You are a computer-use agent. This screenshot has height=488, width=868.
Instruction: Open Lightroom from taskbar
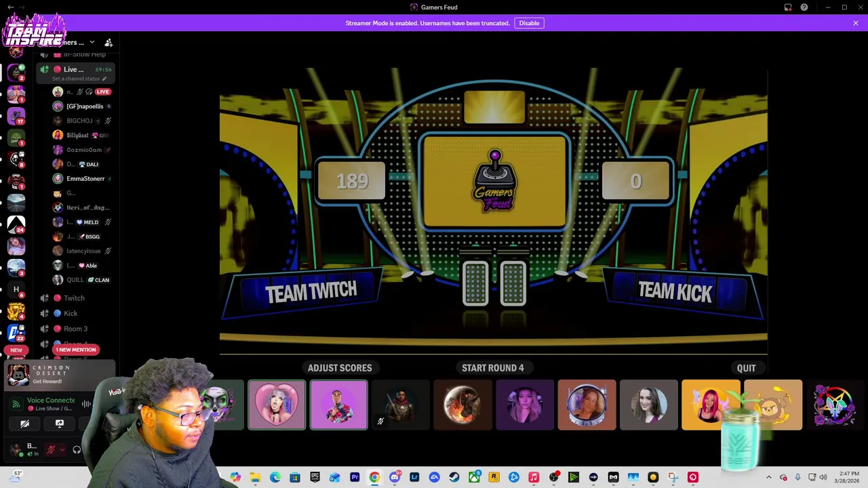(414, 477)
